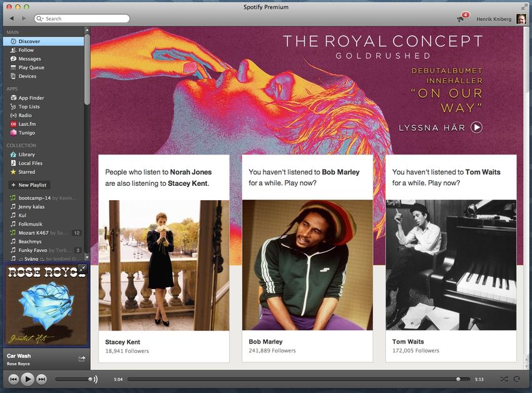The height and width of the screenshot is (393, 532).
Task: Toggle fullscreen with top-right arrows
Action: click(x=524, y=7)
